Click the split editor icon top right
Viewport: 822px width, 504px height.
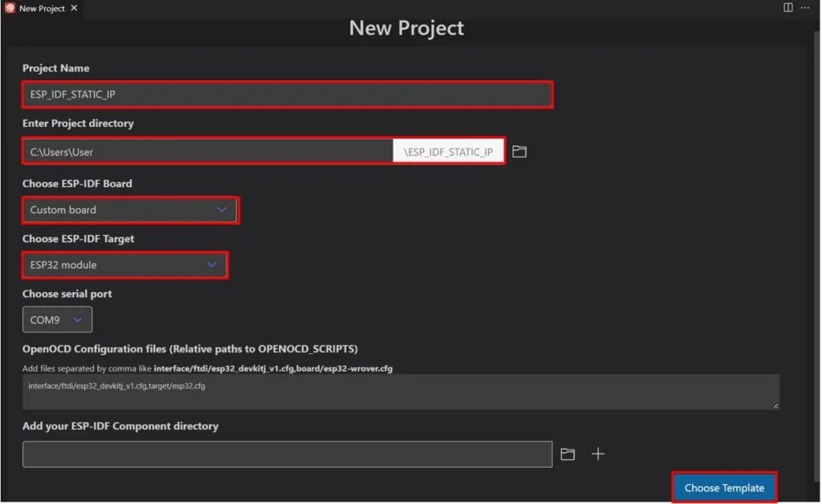(x=787, y=8)
